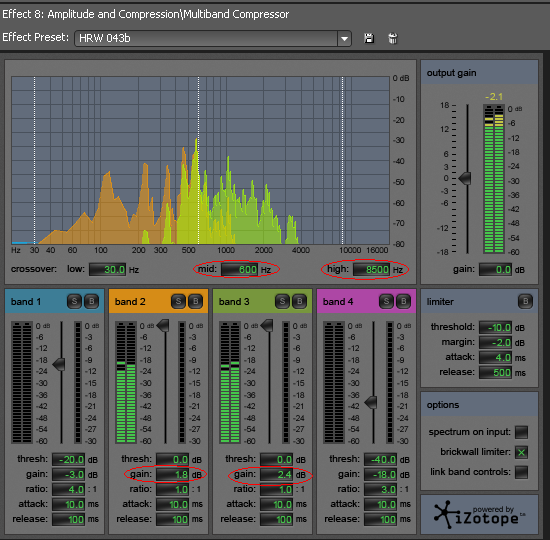Save the current effect preset
The height and width of the screenshot is (540, 550).
tap(369, 38)
